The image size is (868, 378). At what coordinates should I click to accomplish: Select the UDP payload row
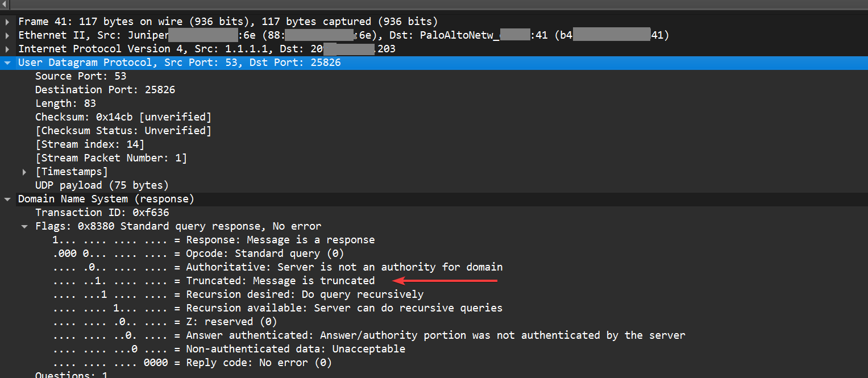pyautogui.click(x=94, y=185)
